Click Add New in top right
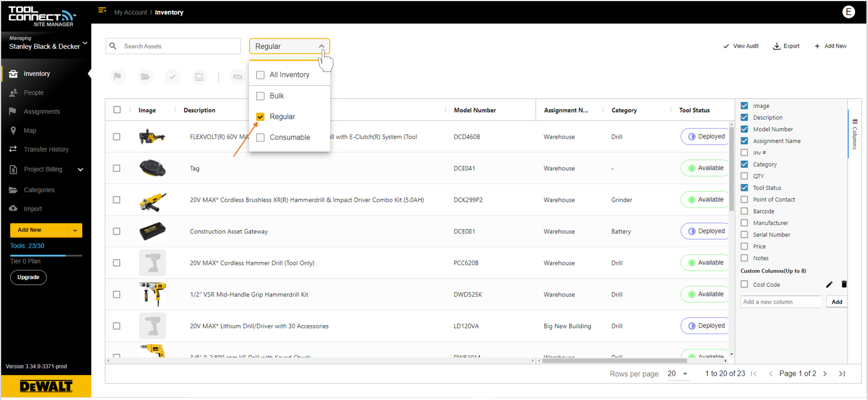This screenshot has height=400, width=868. point(830,46)
